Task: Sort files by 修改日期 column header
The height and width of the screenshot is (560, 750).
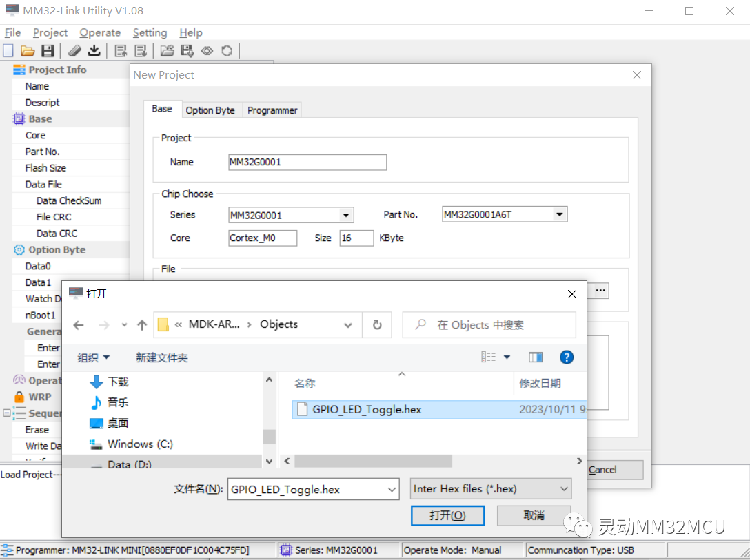Action: (x=540, y=384)
